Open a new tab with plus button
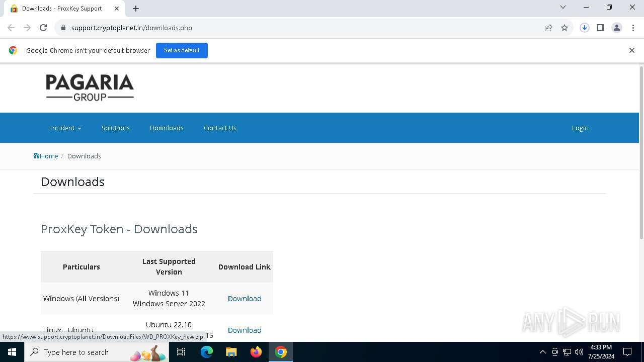Viewport: 644px width, 362px height. [x=136, y=8]
